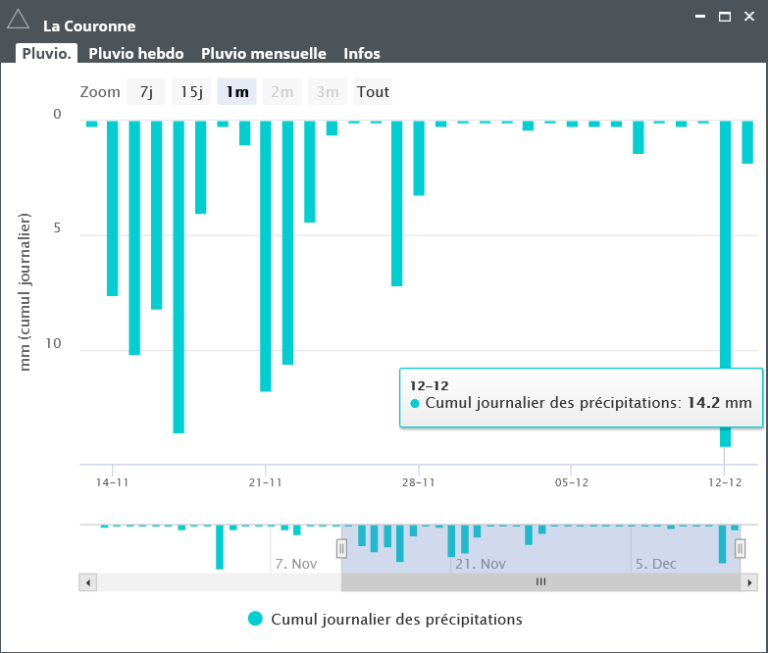768x653 pixels.
Task: Choose the 1m zoom button
Action: [237, 92]
